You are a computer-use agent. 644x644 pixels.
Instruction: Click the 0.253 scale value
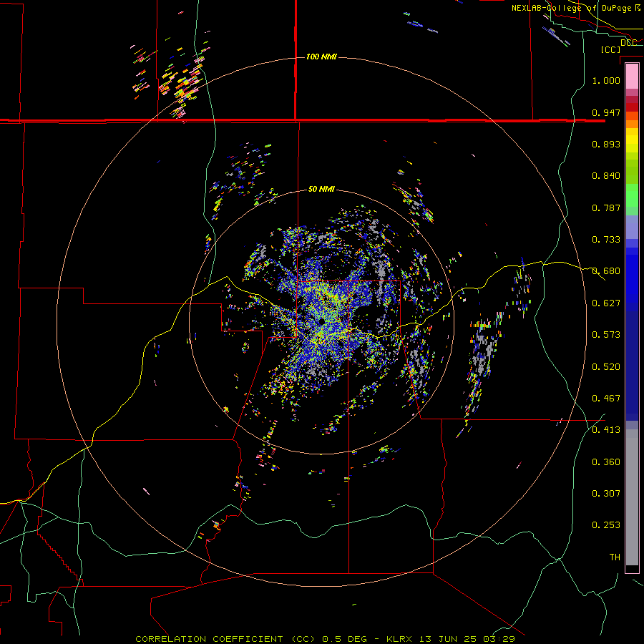606,525
